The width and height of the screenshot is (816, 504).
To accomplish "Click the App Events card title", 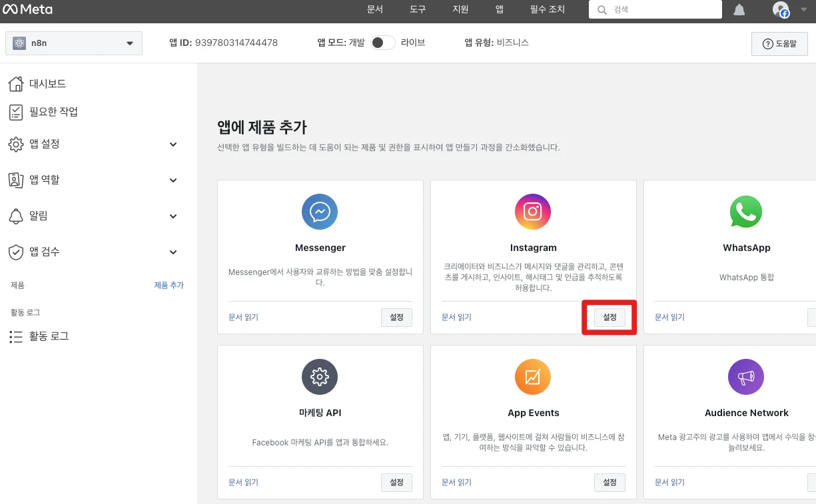I will click(x=534, y=413).
